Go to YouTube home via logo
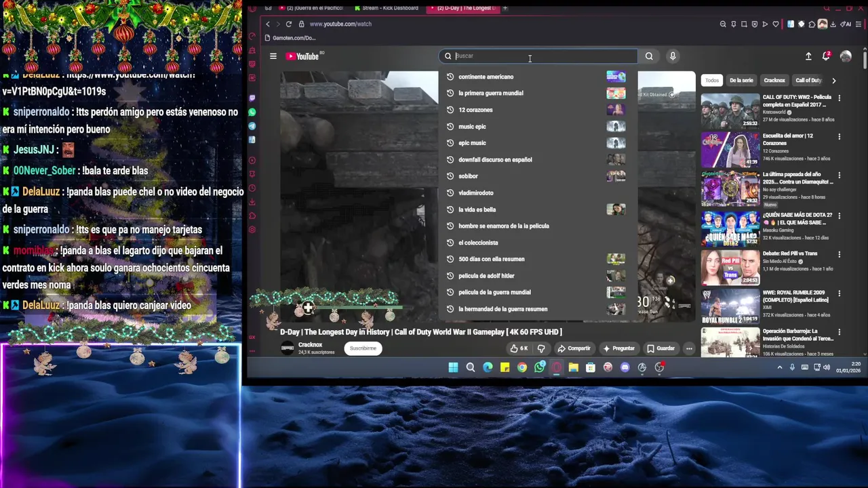 click(x=303, y=56)
